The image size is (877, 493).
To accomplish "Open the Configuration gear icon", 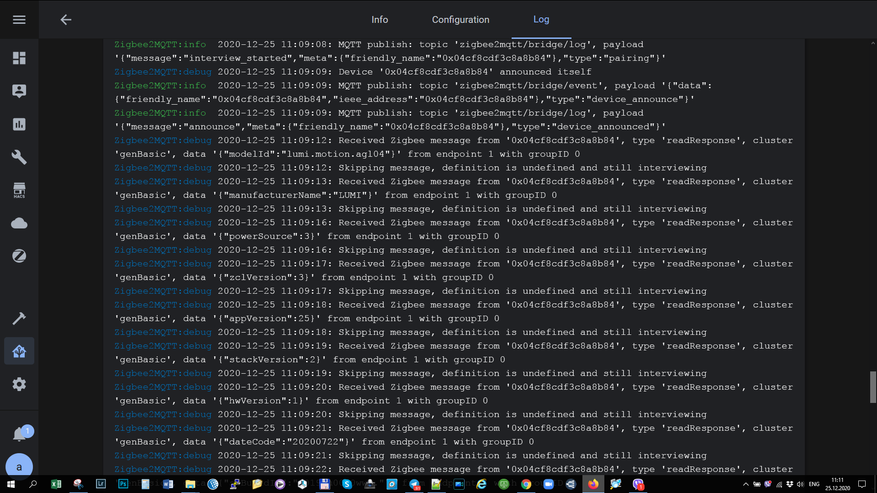I will point(19,384).
